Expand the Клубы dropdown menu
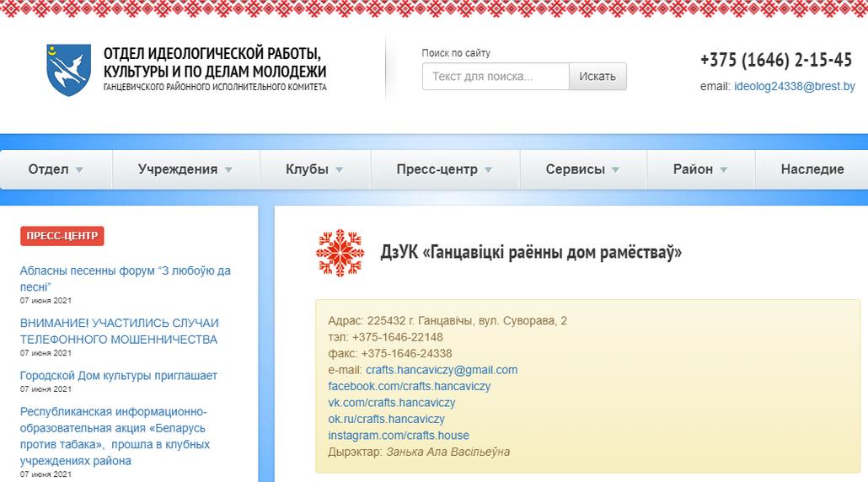Image resolution: width=868 pixels, height=482 pixels. (314, 169)
